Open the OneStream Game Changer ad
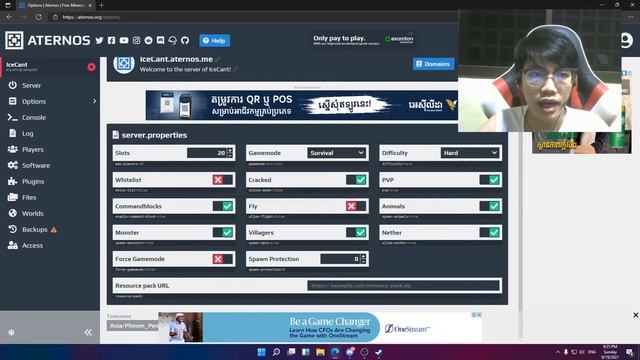 click(x=320, y=327)
